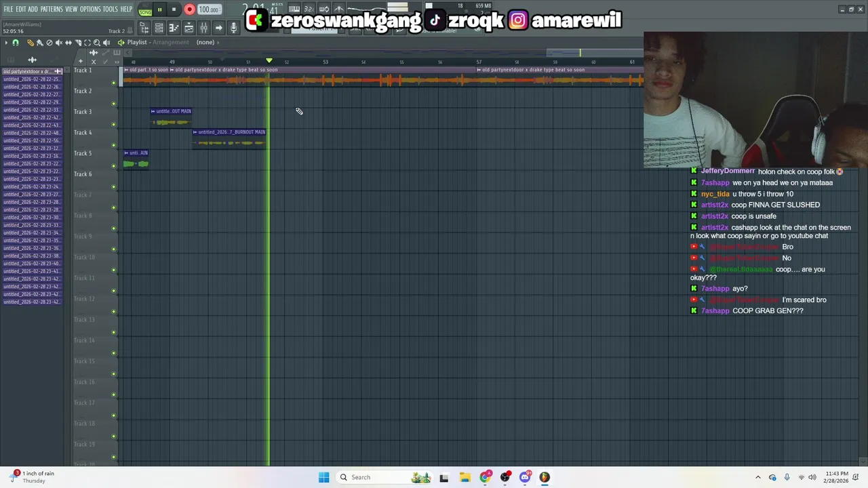The image size is (868, 488).
Task: Click the Windows Start button
Action: 324,477
